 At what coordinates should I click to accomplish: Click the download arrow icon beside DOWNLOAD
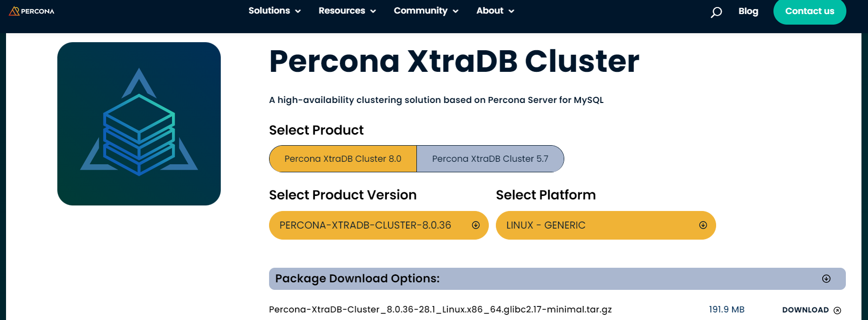[837, 310]
